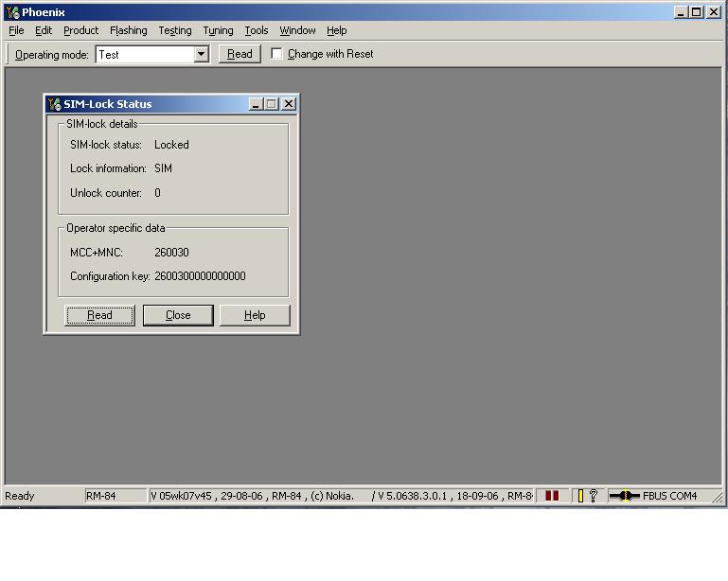Open the Window menu
This screenshot has height=581, width=728.
[x=297, y=30]
